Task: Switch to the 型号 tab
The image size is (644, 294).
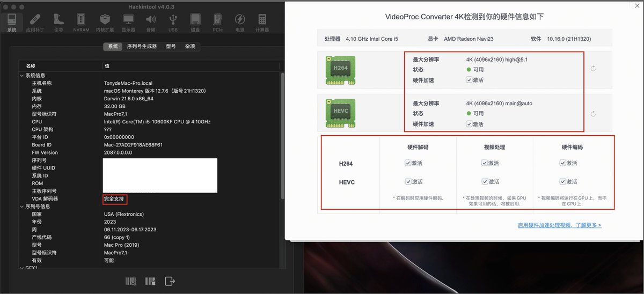Action: 171,47
